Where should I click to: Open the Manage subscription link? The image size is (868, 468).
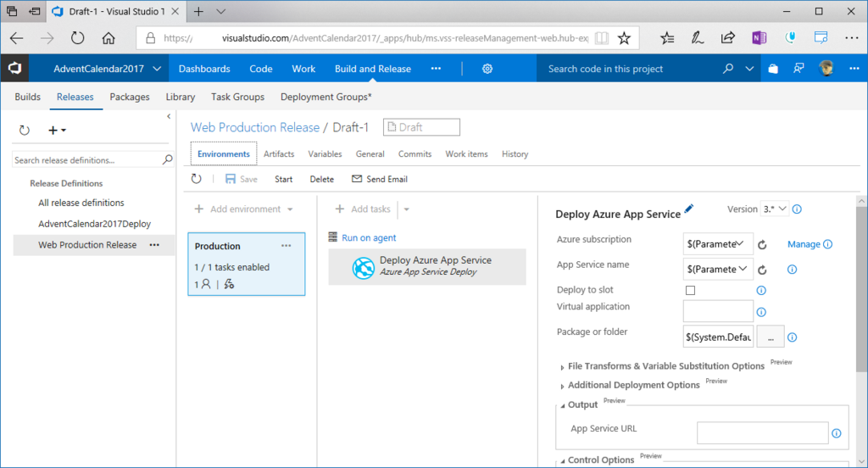pos(804,244)
